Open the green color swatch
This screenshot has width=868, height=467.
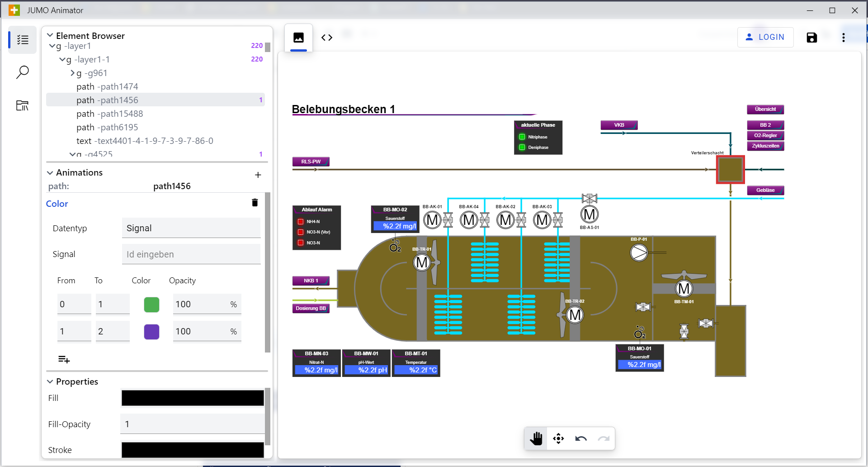151,305
